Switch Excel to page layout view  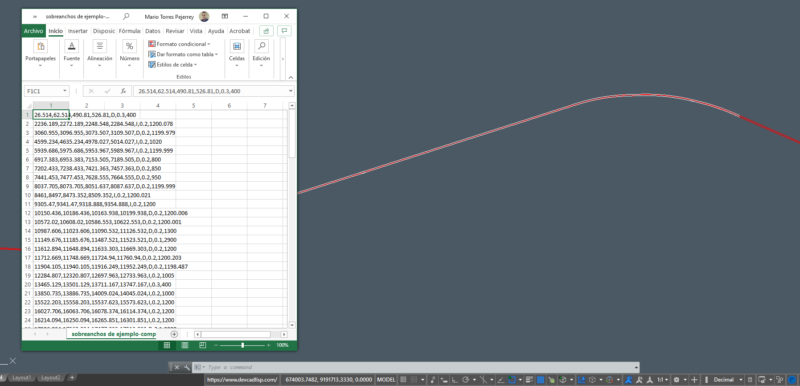(x=185, y=345)
